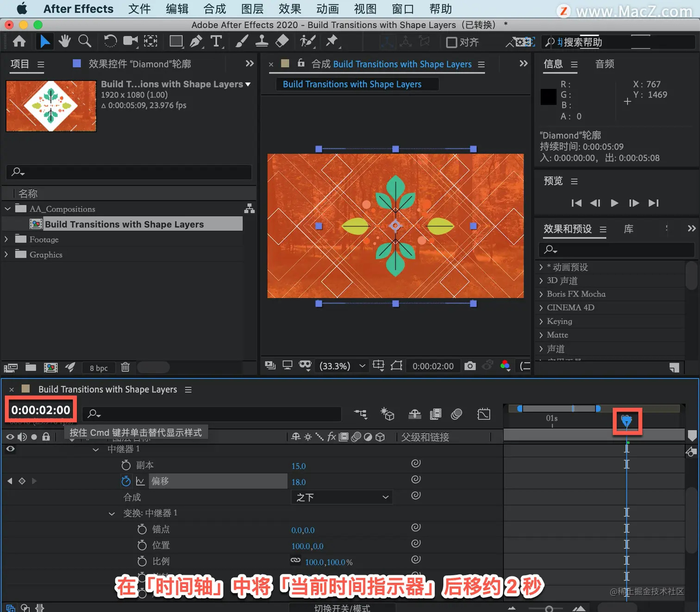
Task: Select the Clone Stamp tool
Action: pos(262,41)
